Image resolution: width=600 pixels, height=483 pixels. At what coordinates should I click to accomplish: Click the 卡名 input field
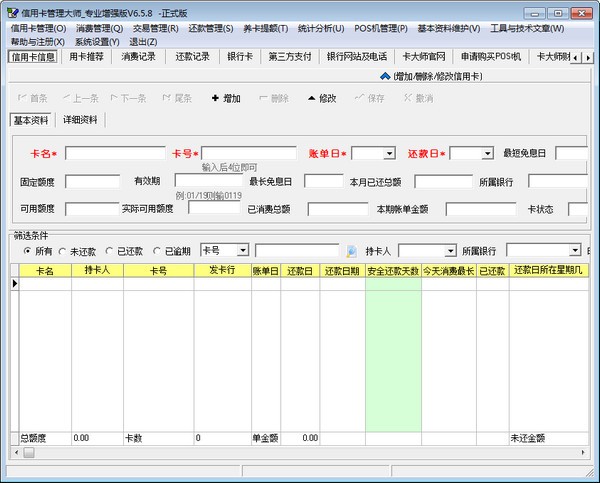click(x=115, y=153)
